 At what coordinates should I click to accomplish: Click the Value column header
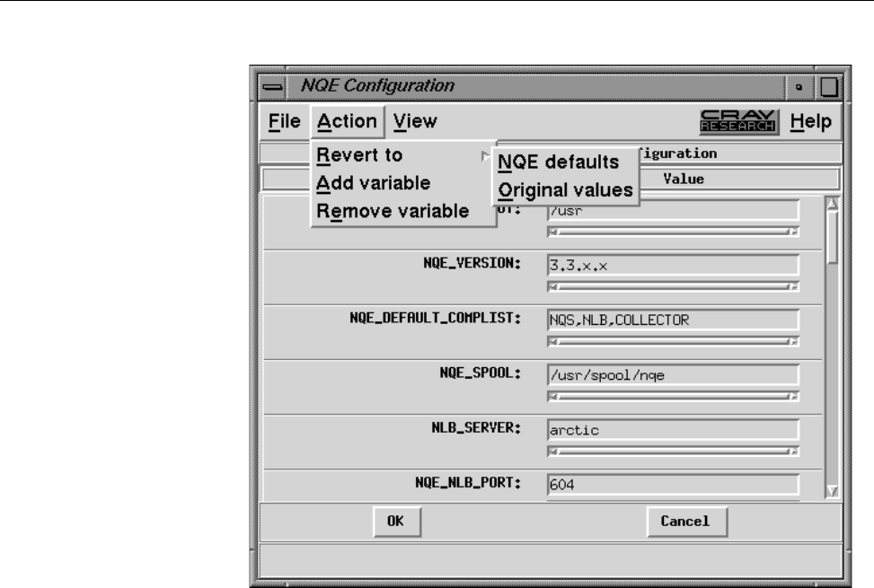(684, 180)
